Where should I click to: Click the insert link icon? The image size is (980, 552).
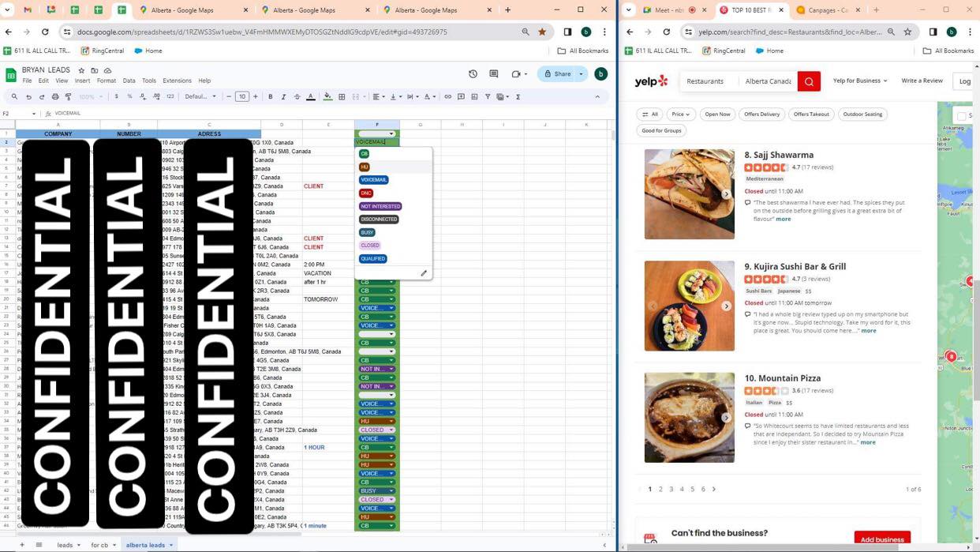(447, 96)
